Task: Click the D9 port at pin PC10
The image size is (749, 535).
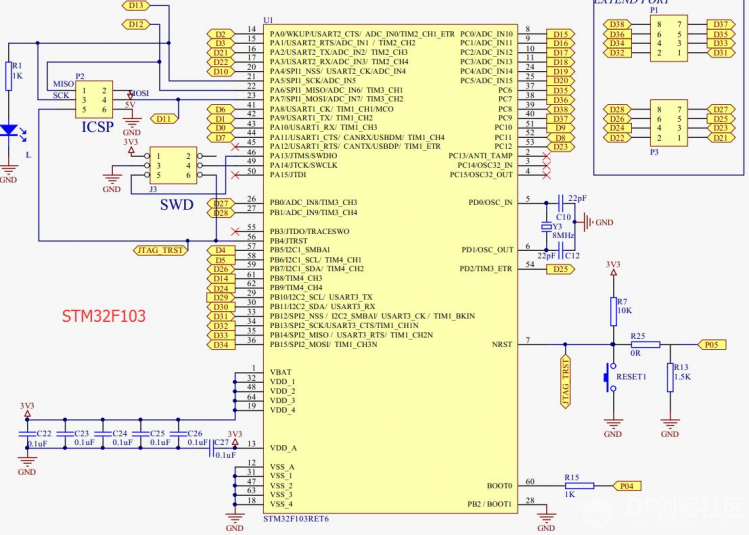Action: [x=560, y=128]
